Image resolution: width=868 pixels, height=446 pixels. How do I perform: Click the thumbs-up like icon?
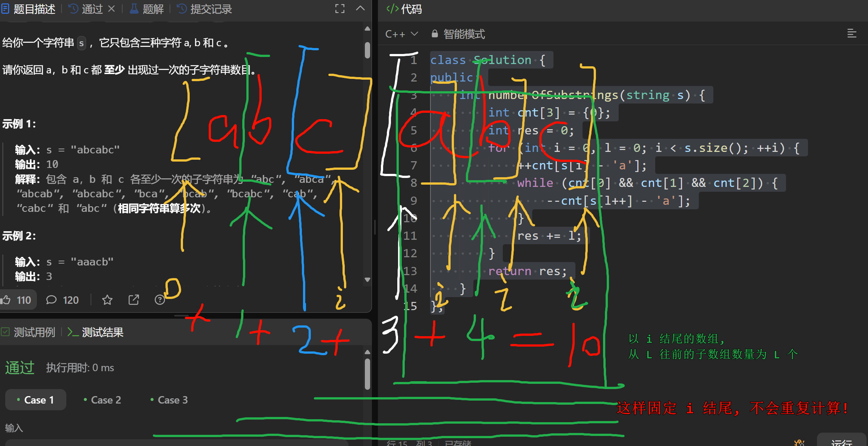point(6,300)
